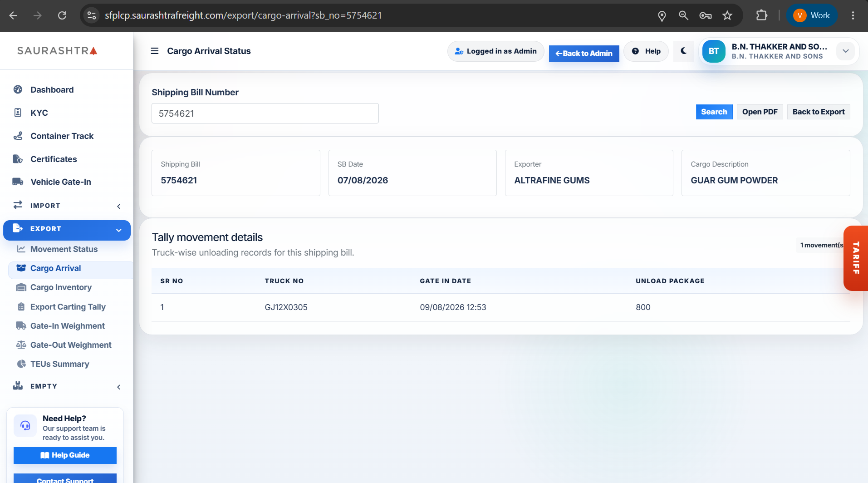Click the Gate-Out Weighment scale icon
868x483 pixels.
[21, 345]
